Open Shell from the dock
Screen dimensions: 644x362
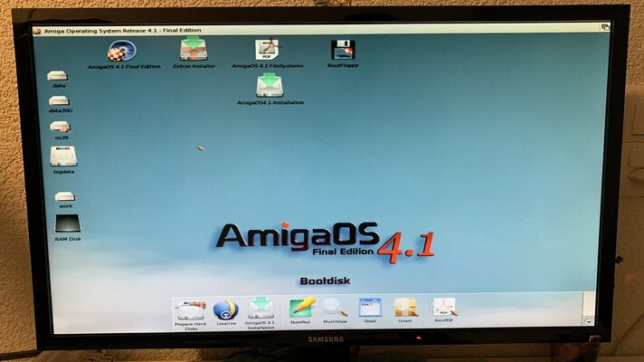click(x=370, y=308)
